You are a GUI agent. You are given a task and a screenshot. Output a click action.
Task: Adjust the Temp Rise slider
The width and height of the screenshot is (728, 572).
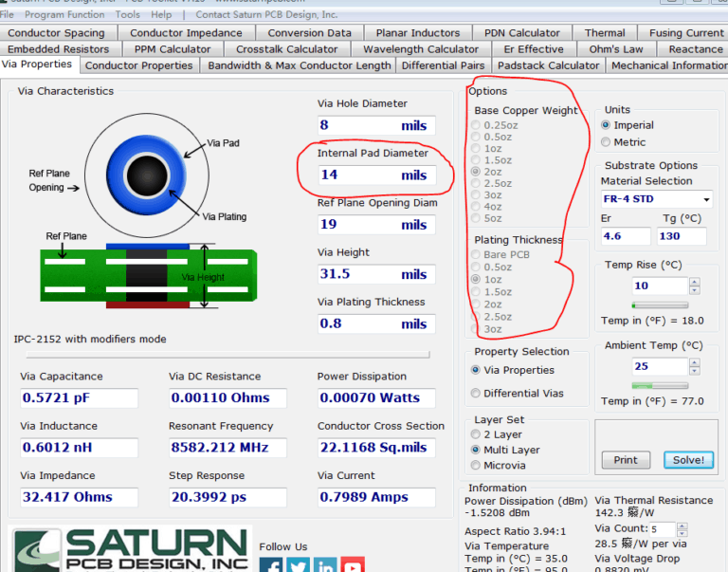[660, 305]
